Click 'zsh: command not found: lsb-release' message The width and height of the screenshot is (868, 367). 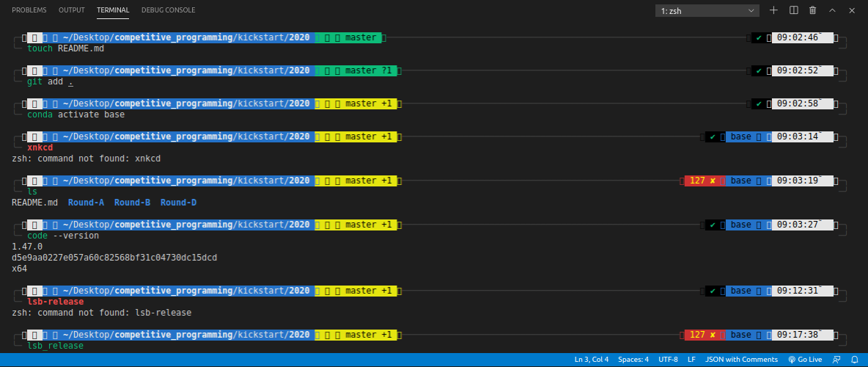click(101, 313)
